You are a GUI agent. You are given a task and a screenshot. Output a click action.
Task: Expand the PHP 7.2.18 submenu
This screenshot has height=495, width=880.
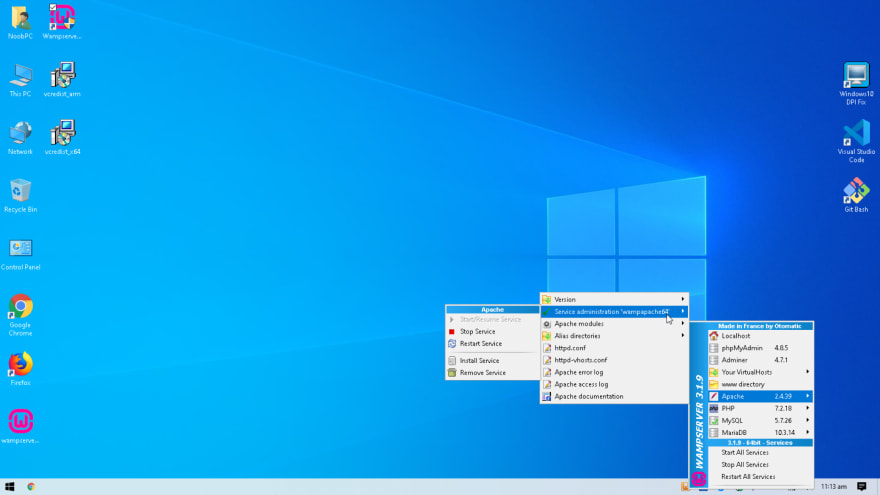760,409
